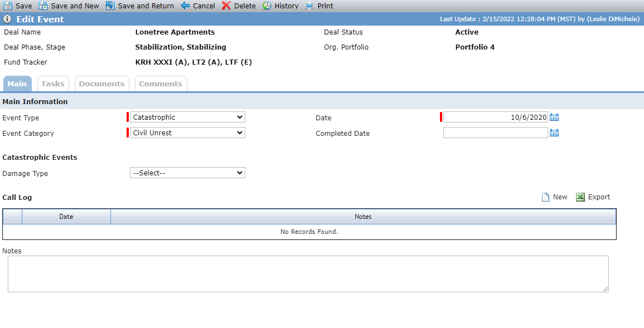Click the Save floppy disk icon
The height and width of the screenshot is (328, 644).
pyautogui.click(x=8, y=6)
